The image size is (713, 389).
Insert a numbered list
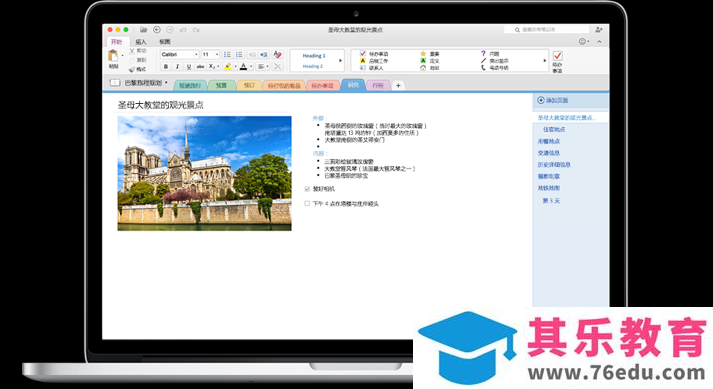(x=239, y=55)
